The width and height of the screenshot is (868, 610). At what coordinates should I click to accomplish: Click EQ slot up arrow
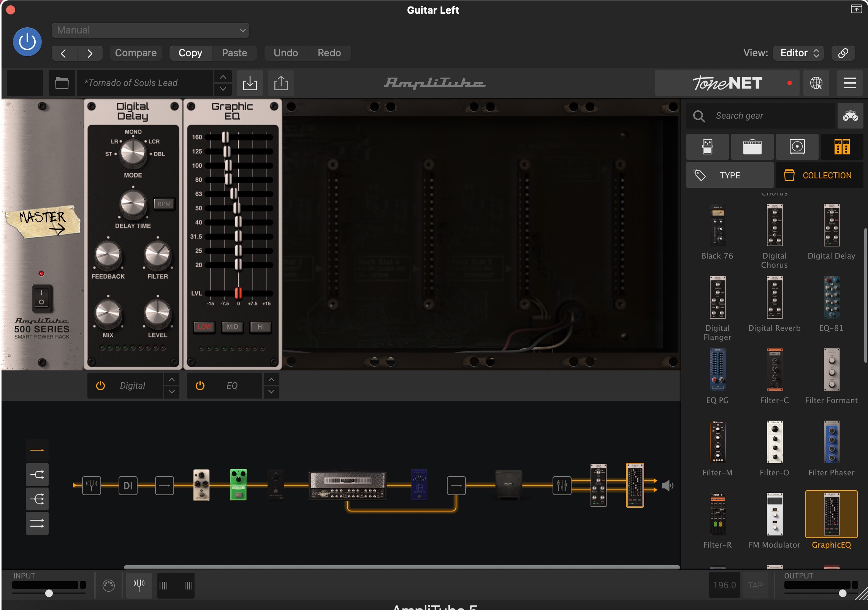tap(271, 380)
